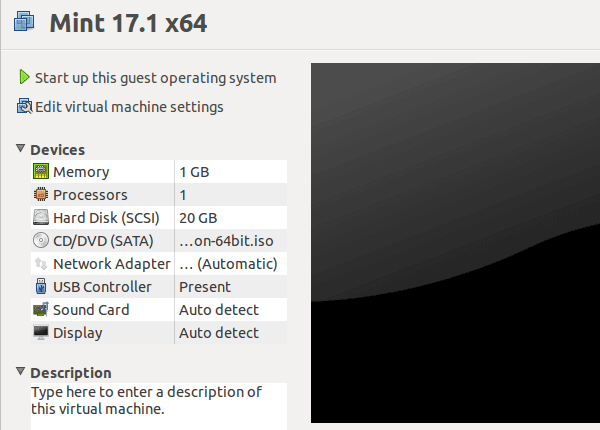Click the edit settings wrench icon
600x430 pixels.
[x=24, y=106]
